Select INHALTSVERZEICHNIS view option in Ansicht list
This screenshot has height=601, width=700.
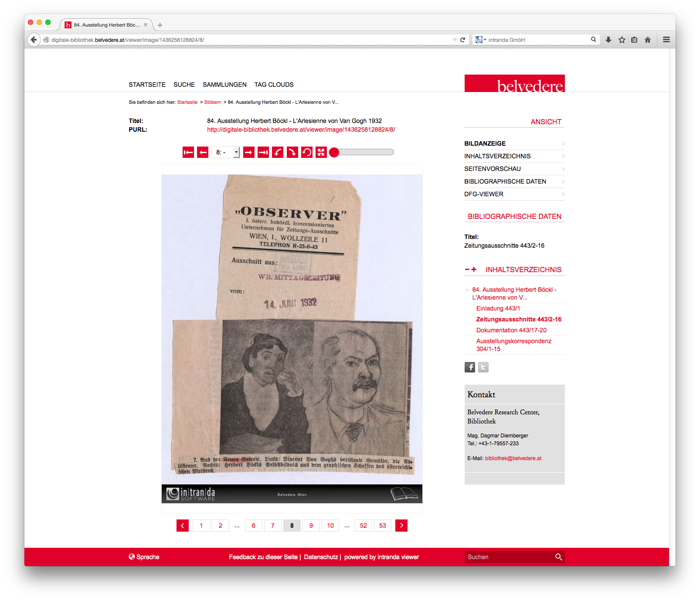point(514,156)
